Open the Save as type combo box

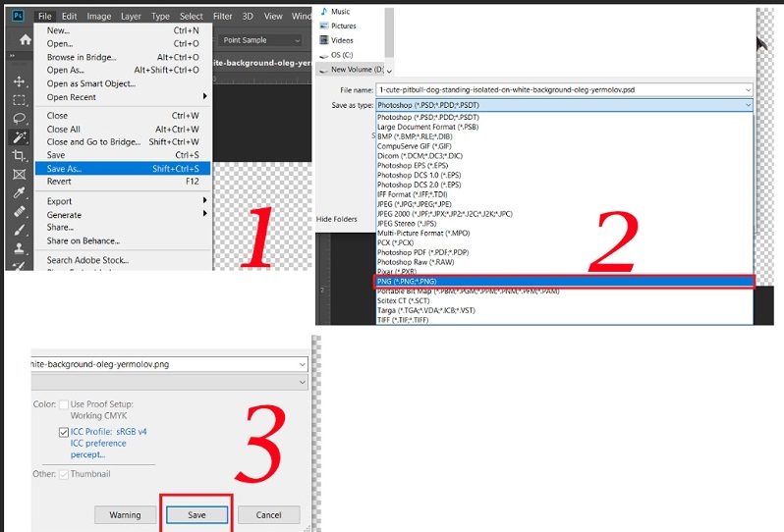pos(564,105)
